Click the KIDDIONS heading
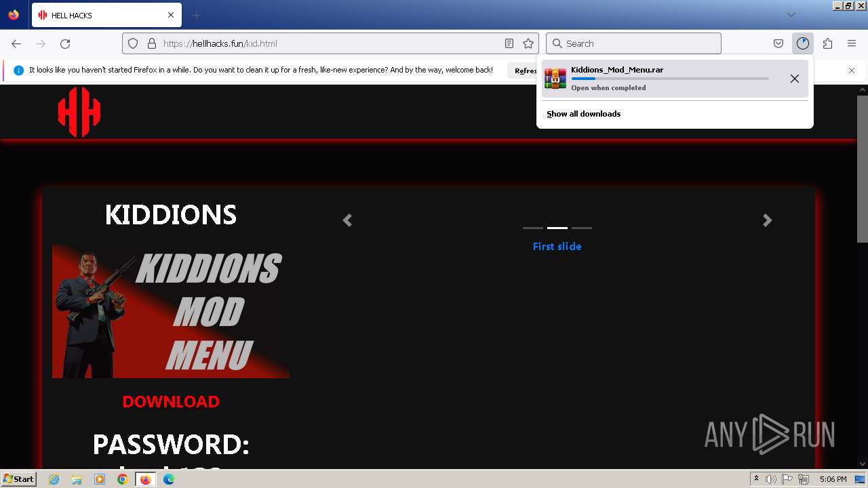This screenshot has height=488, width=868. pyautogui.click(x=171, y=215)
